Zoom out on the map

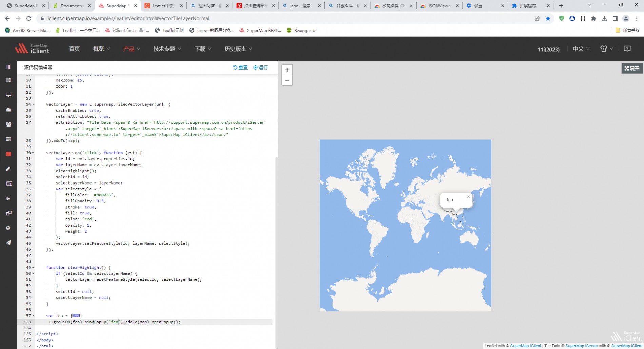tap(287, 80)
